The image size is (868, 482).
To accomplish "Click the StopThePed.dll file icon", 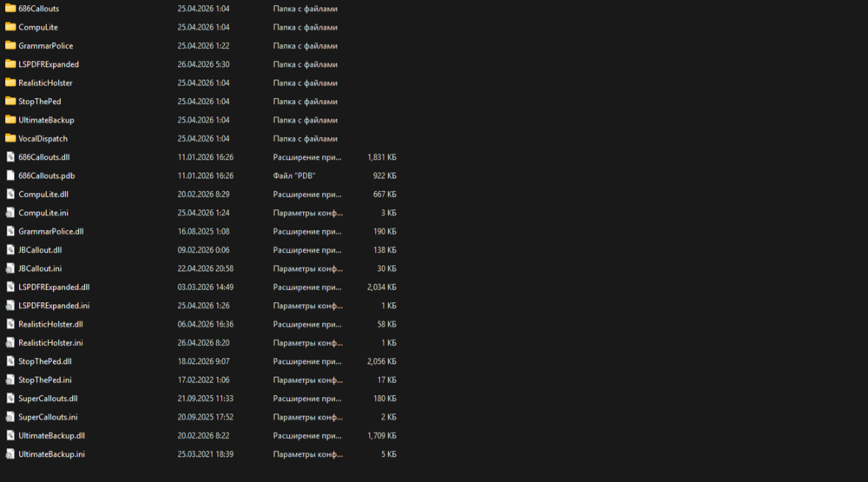I will pos(10,360).
